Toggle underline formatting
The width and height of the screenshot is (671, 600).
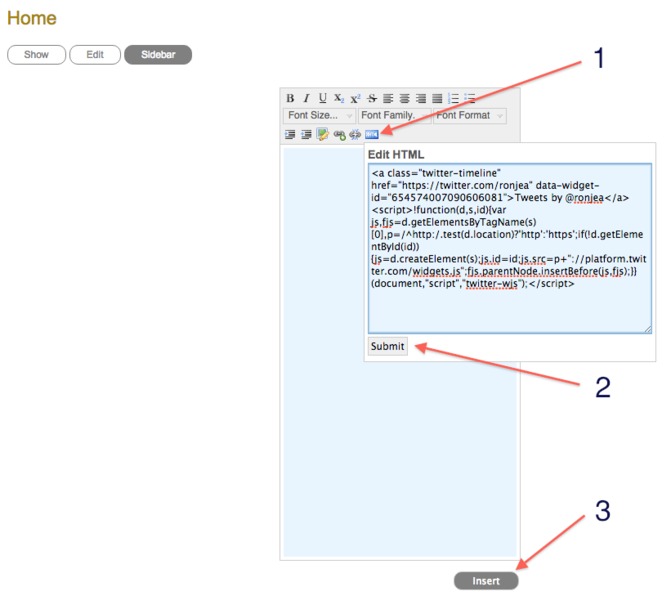click(322, 98)
